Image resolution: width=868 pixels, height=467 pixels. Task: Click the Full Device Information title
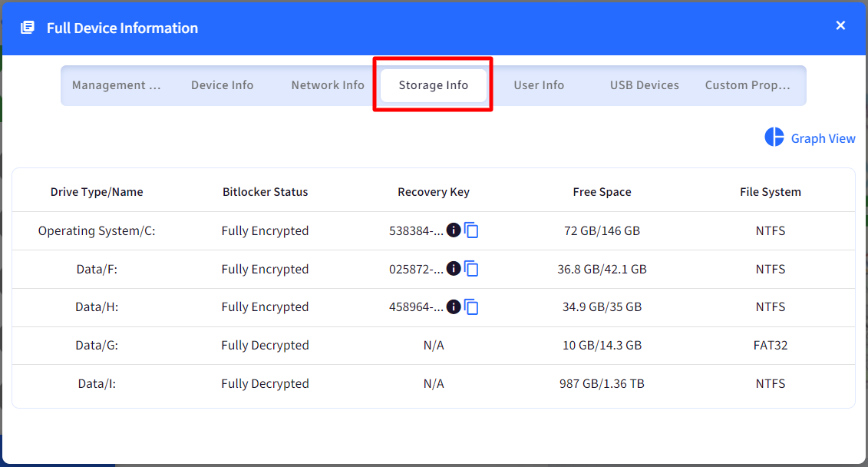pyautogui.click(x=122, y=28)
